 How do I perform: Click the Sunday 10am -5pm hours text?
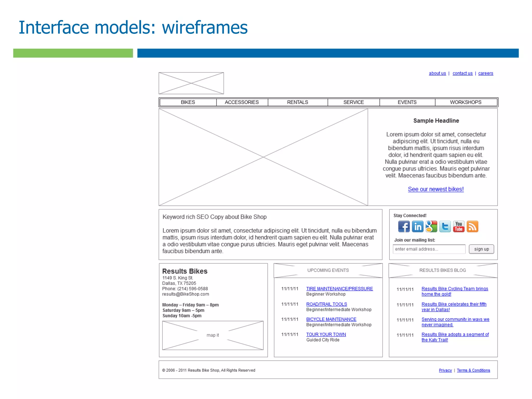coord(182,316)
